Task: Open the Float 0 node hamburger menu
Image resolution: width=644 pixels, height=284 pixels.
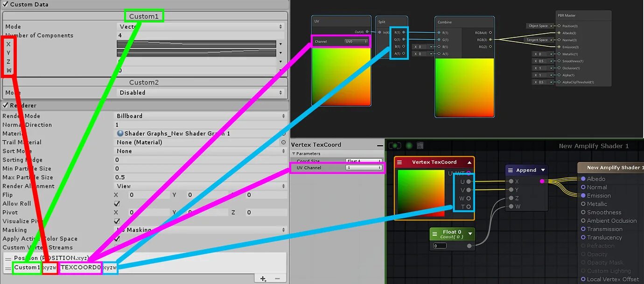Action: coord(435,234)
